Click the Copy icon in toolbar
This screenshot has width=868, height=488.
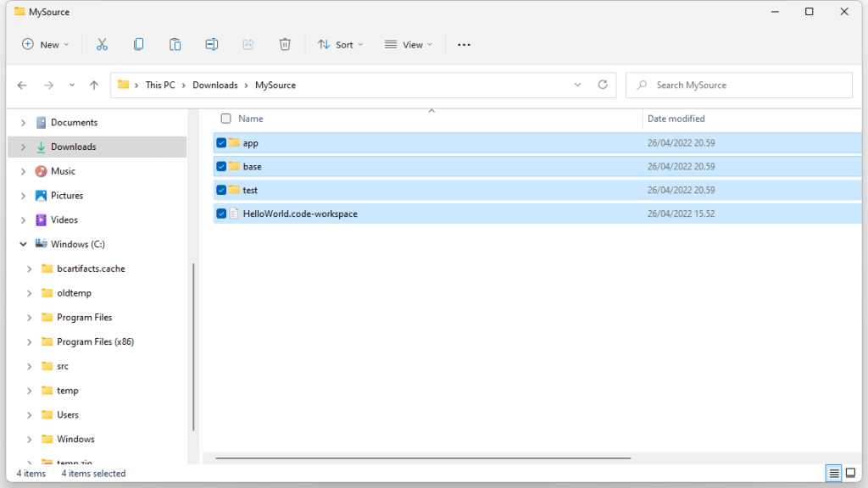[x=138, y=45]
